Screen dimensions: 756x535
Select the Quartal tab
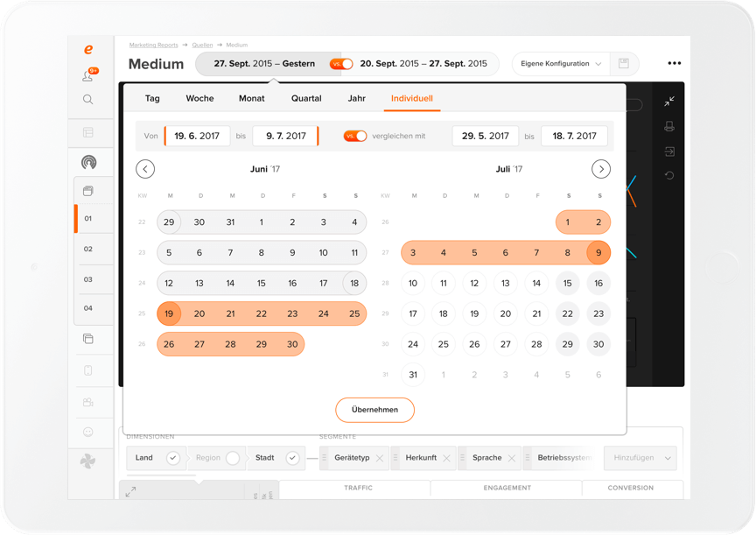pyautogui.click(x=306, y=99)
